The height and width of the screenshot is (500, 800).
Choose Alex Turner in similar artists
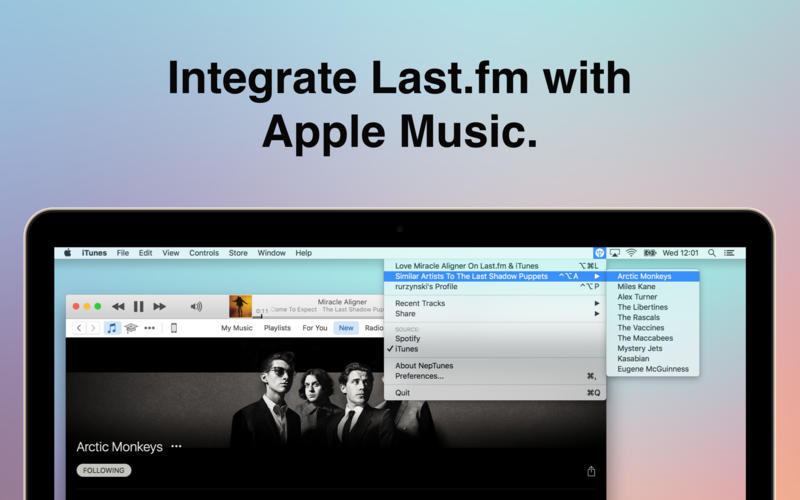(x=653, y=296)
